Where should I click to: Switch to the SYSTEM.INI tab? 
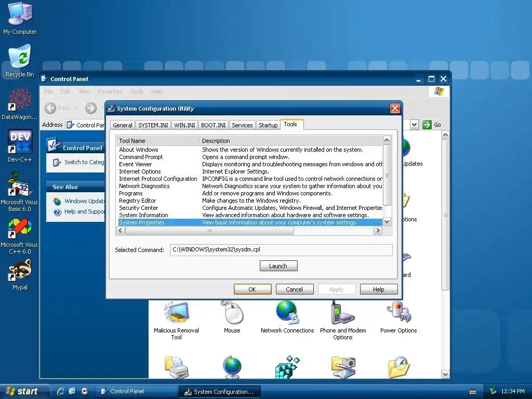[x=153, y=125]
